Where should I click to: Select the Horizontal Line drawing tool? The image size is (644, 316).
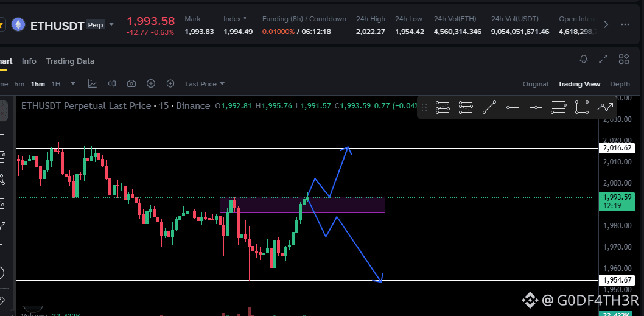[536, 107]
